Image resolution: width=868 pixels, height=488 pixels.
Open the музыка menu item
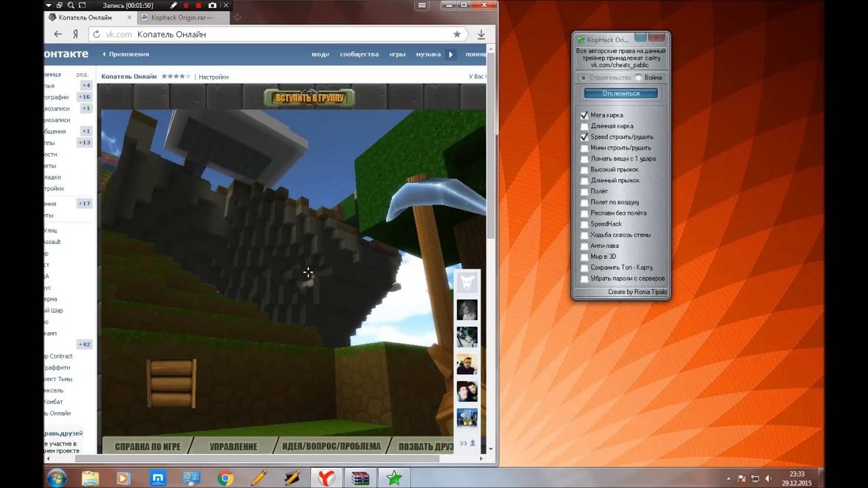point(428,54)
